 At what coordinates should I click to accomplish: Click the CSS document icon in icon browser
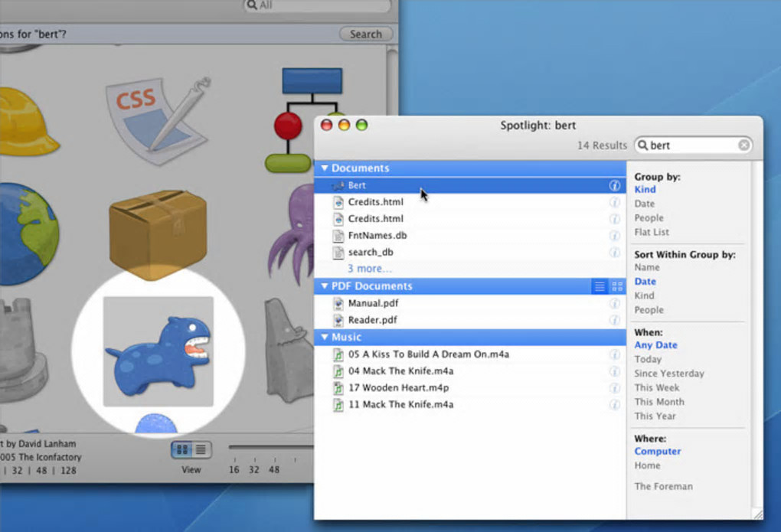click(158, 120)
